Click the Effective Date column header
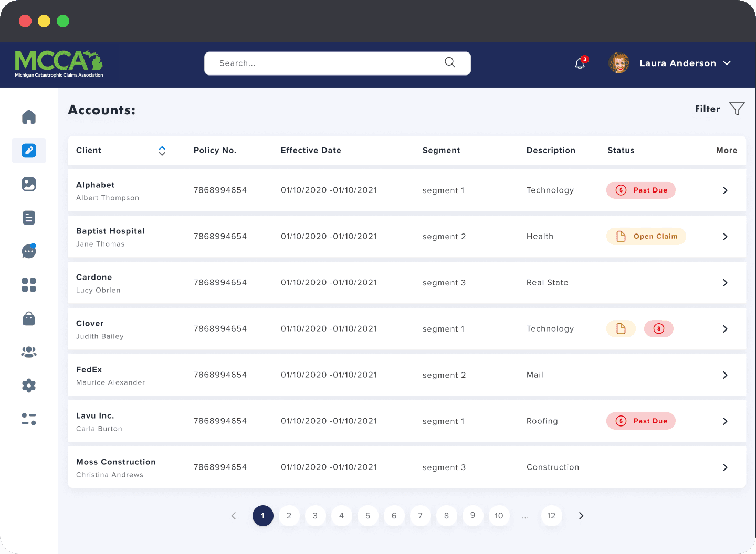Image resolution: width=756 pixels, height=554 pixels. pyautogui.click(x=311, y=151)
